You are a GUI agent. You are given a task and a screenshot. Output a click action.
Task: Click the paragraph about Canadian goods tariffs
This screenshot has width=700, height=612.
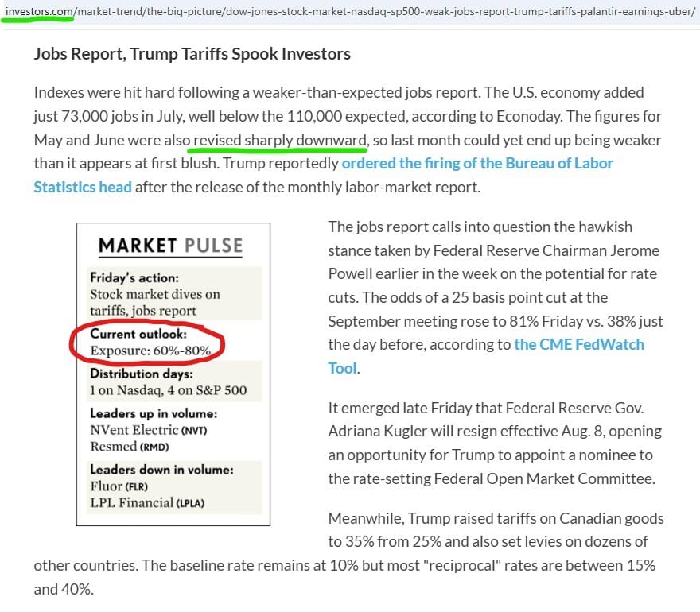pos(349,553)
